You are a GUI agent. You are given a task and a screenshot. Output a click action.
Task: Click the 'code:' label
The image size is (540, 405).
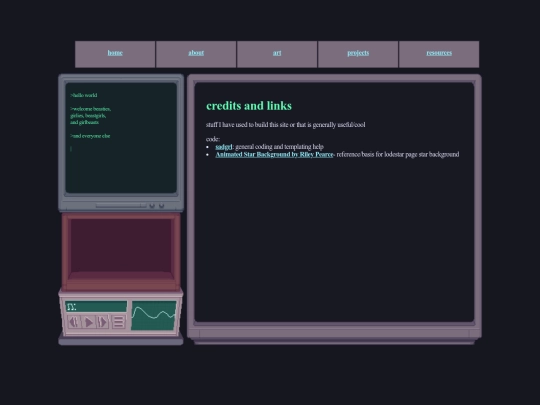[213, 139]
